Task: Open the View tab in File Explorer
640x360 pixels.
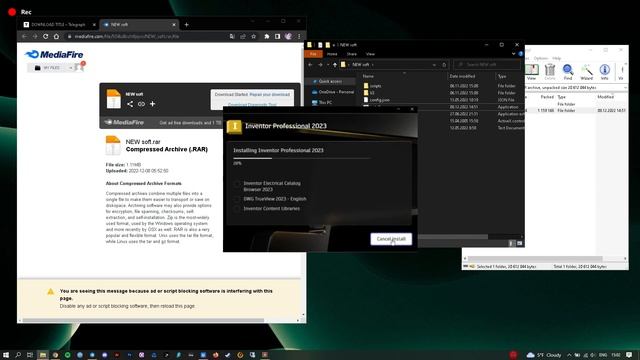Action: (370, 54)
